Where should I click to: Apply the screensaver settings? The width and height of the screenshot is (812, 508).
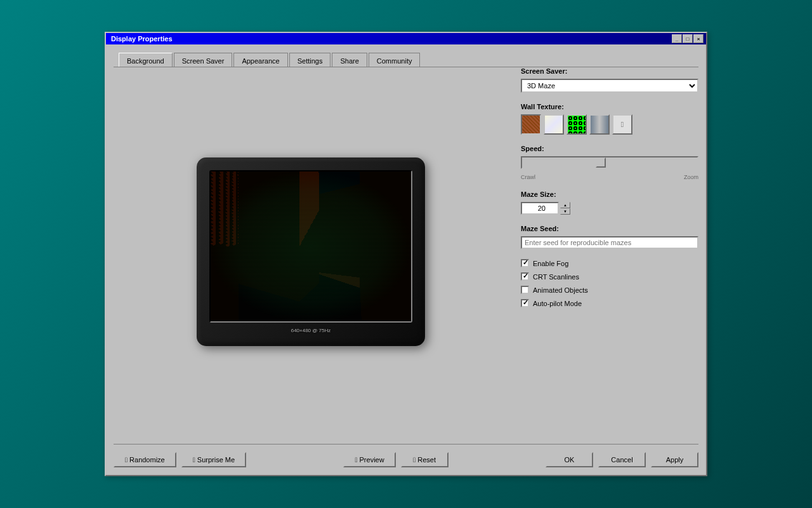(x=674, y=459)
